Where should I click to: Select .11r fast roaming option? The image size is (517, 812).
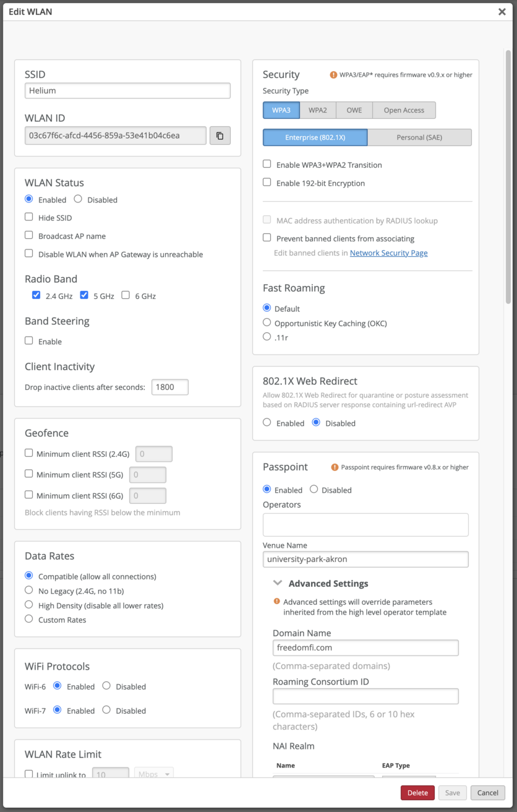click(267, 337)
